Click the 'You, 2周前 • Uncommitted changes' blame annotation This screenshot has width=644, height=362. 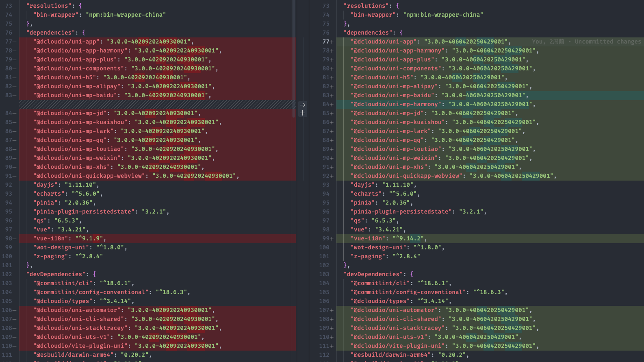[586, 41]
